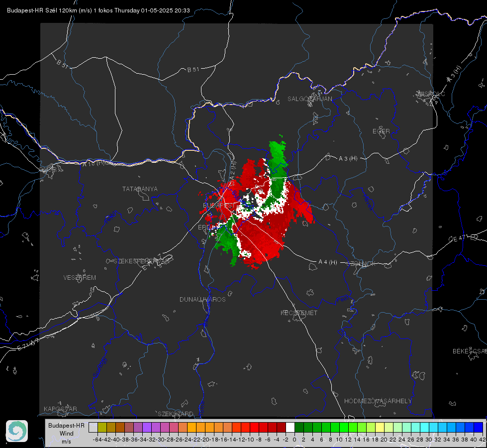Click the BUDAPEST city label
This screenshot has height=448, width=487.
219,206
